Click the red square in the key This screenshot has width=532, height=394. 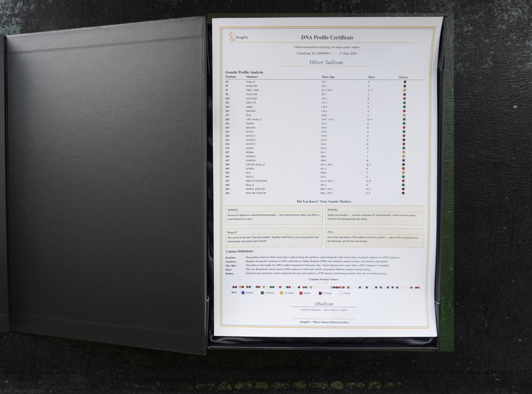click(301, 293)
